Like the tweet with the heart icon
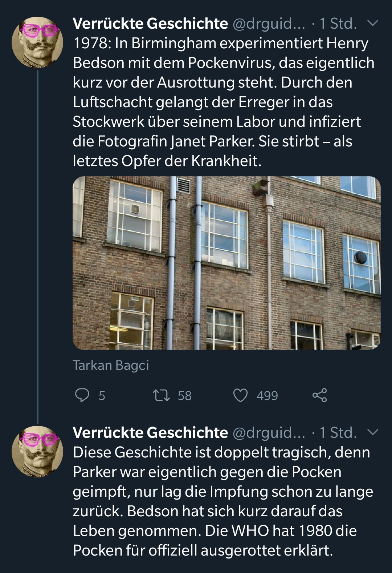 [240, 395]
